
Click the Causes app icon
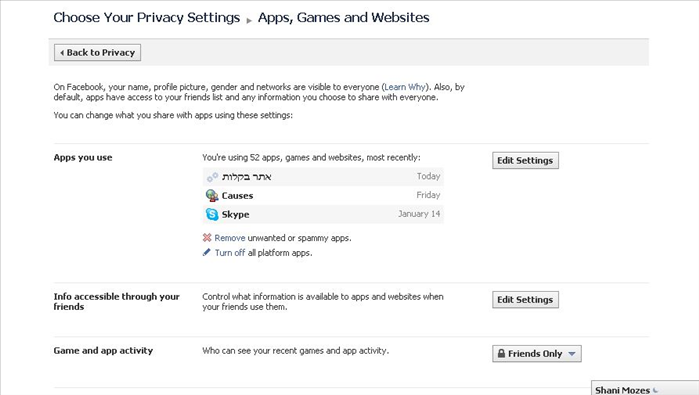[x=212, y=195]
